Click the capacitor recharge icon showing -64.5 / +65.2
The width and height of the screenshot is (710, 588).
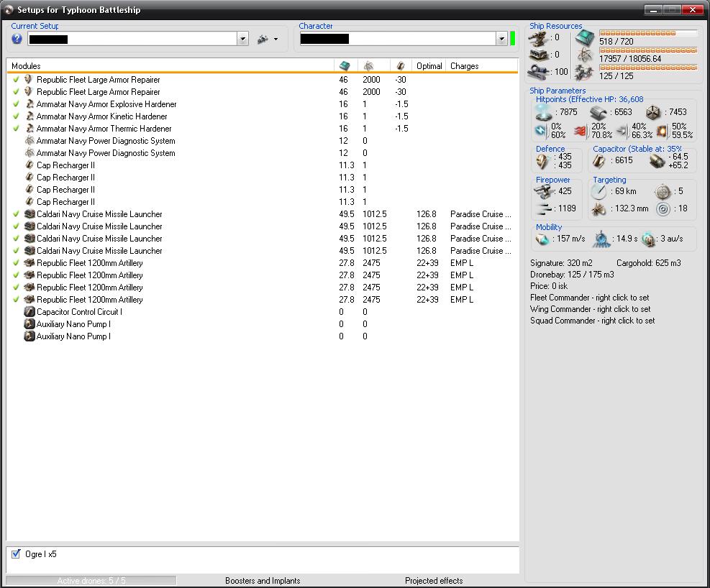tap(657, 161)
